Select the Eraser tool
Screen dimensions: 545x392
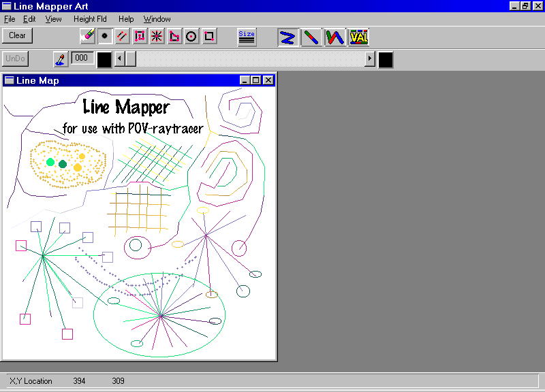(x=88, y=36)
